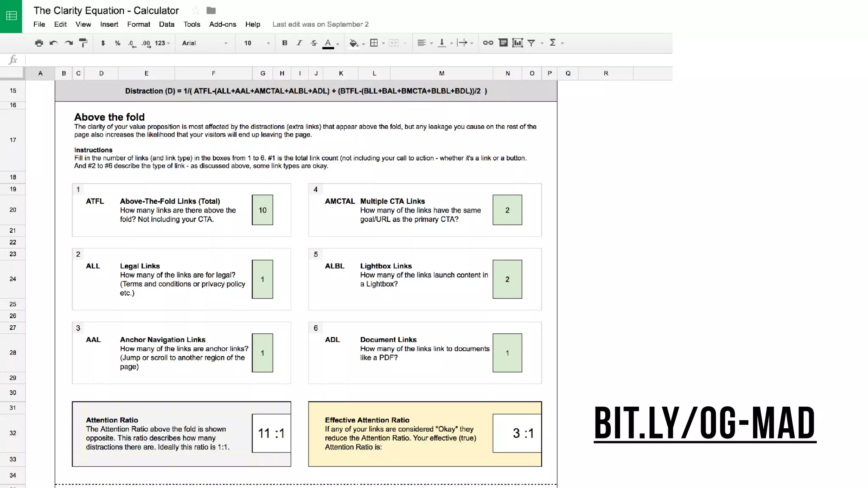Apply currency format with dollar icon

tap(103, 43)
